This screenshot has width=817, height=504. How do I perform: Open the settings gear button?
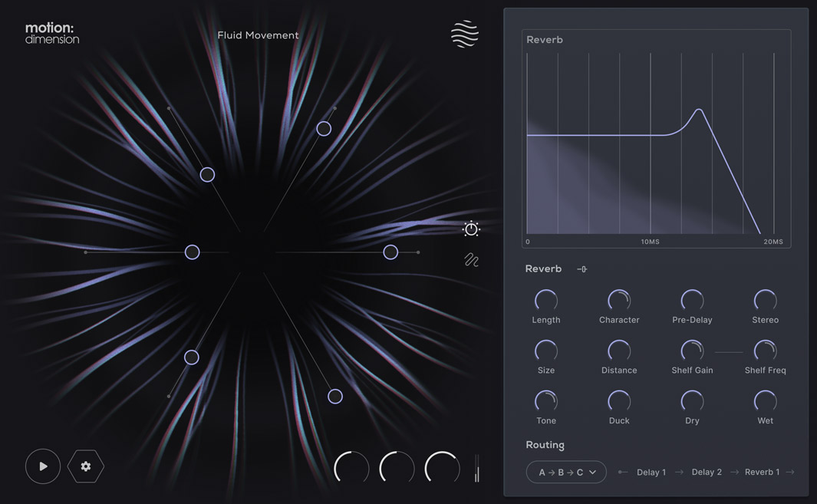tap(85, 466)
